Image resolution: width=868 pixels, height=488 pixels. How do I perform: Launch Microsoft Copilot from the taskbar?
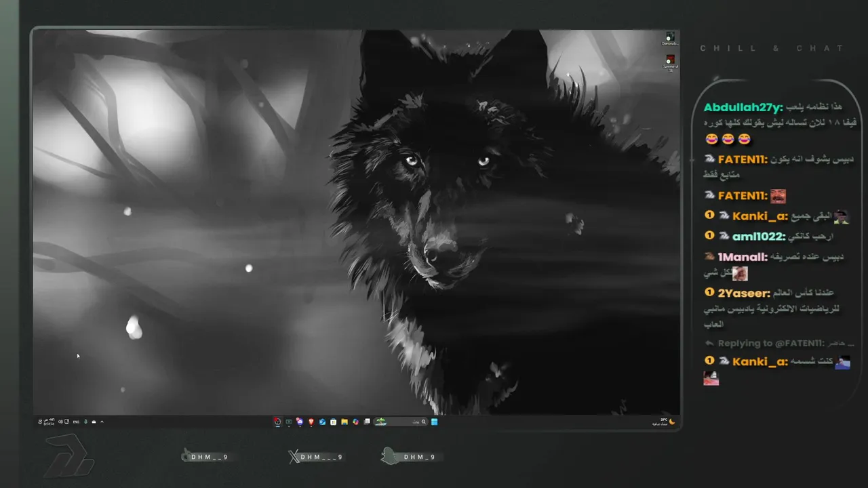tap(355, 422)
